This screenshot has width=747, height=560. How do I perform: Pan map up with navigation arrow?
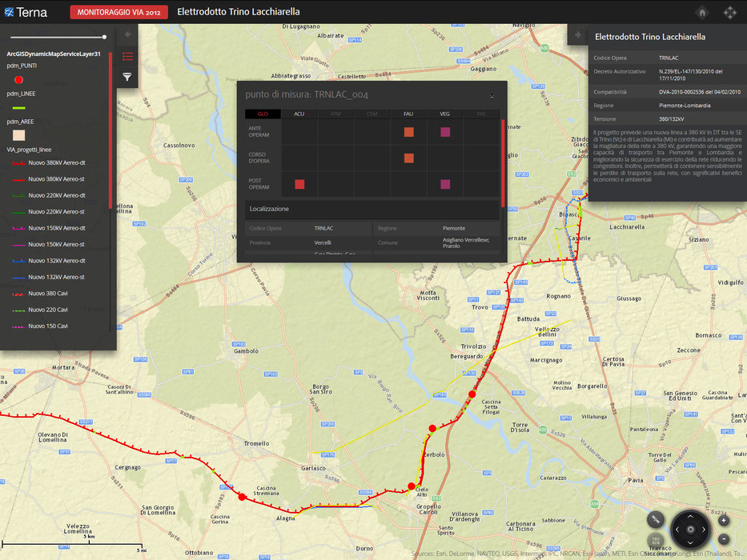(689, 515)
